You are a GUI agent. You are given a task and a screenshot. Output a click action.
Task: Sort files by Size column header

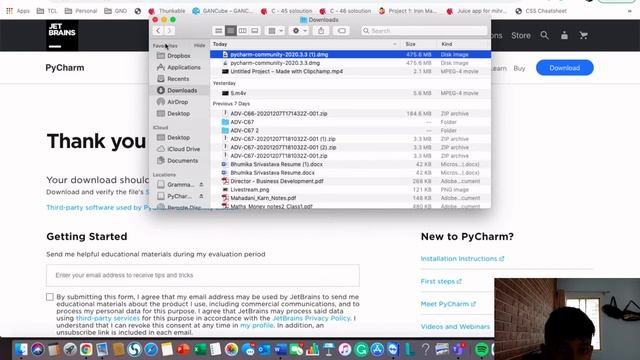(410, 44)
